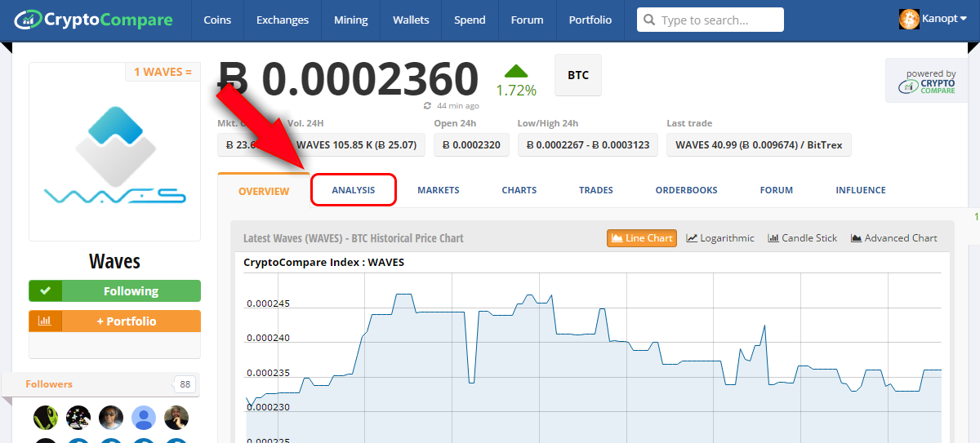Switch chart to Candle Stick
Screen dimensions: 980x443
click(x=802, y=238)
